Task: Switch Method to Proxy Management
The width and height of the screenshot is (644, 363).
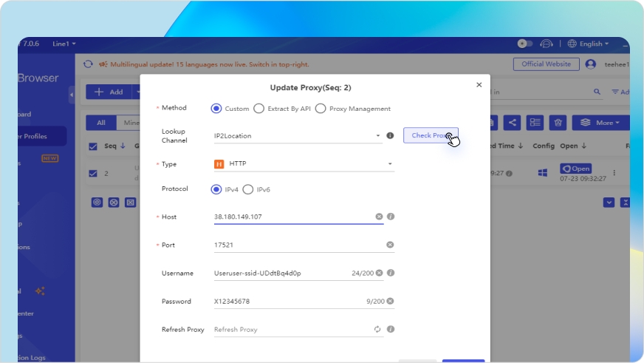Action: [321, 109]
